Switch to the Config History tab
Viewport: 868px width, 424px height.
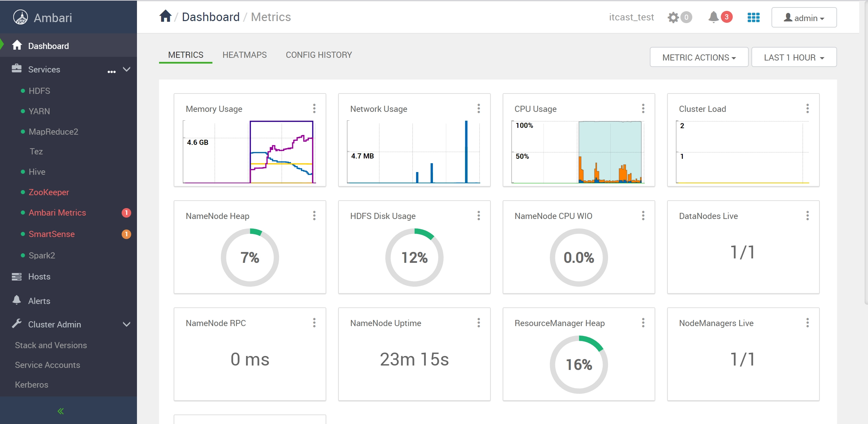click(x=319, y=55)
